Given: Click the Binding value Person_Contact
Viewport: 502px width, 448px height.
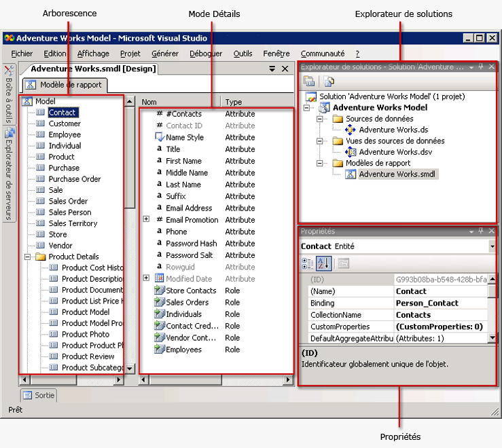Looking at the screenshot, I should tap(441, 303).
